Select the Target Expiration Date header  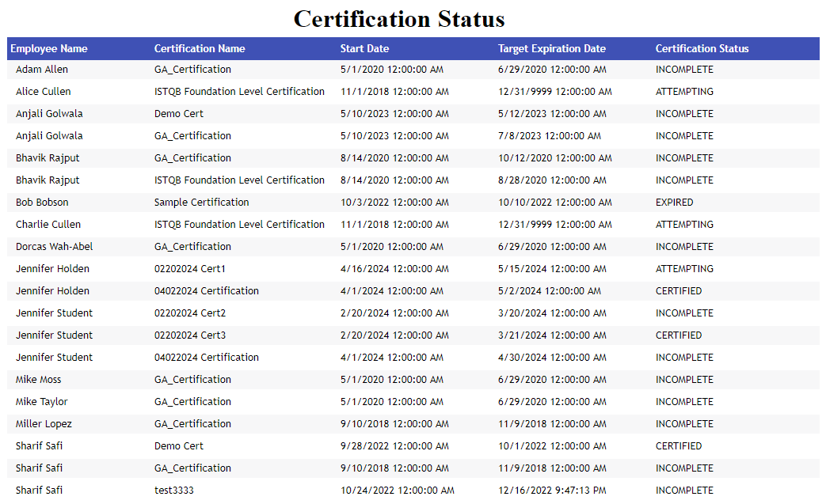pyautogui.click(x=551, y=49)
